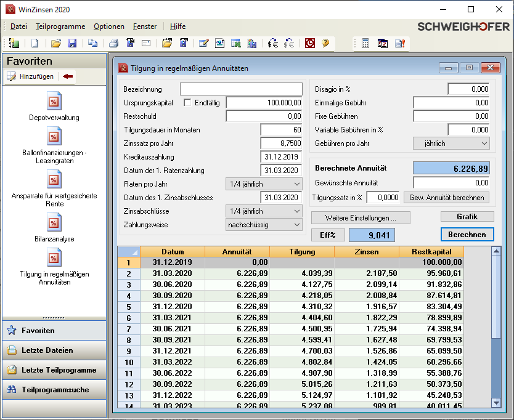514x420 pixels.
Task: Click red arrow next to Hinzufügen
Action: (68, 76)
